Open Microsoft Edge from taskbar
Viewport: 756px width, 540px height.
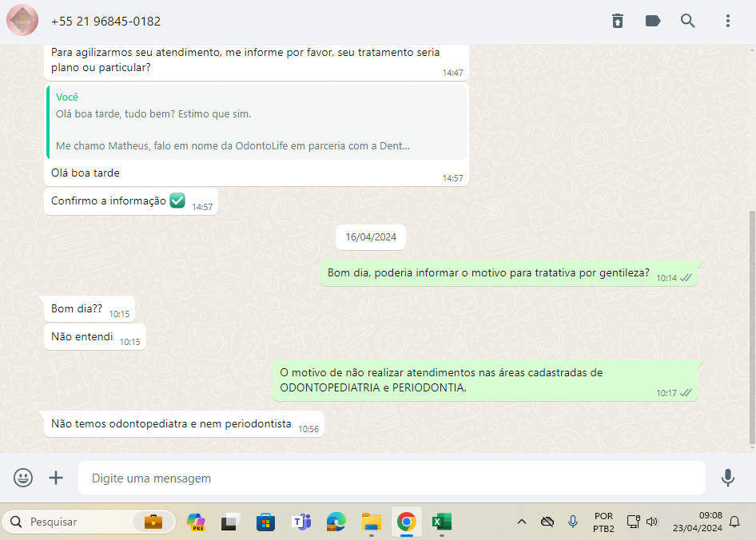(x=336, y=522)
